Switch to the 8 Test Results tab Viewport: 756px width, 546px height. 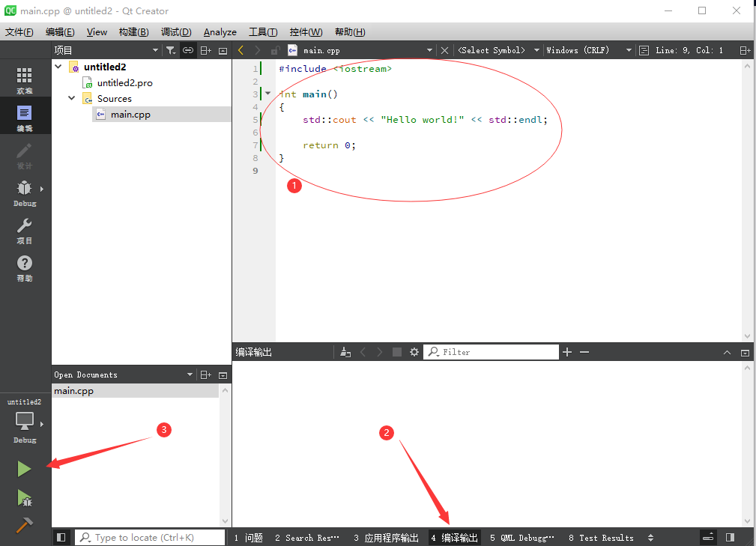pos(601,537)
